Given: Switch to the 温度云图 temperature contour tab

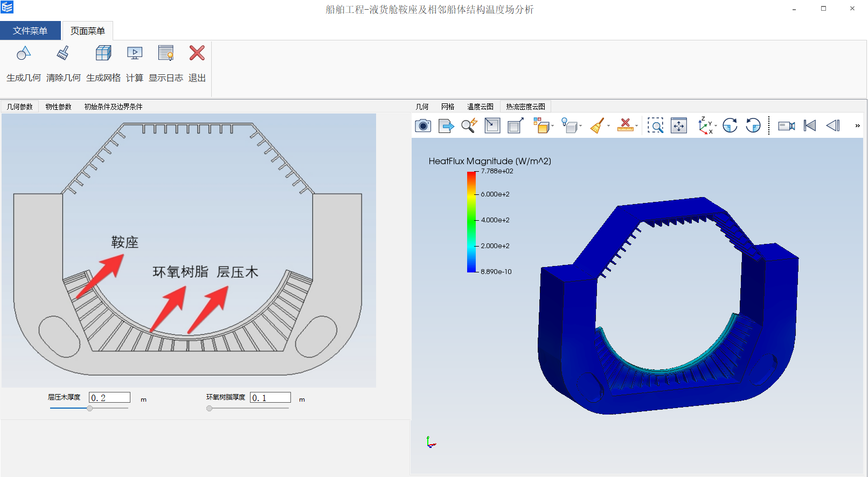Looking at the screenshot, I should 480,107.
